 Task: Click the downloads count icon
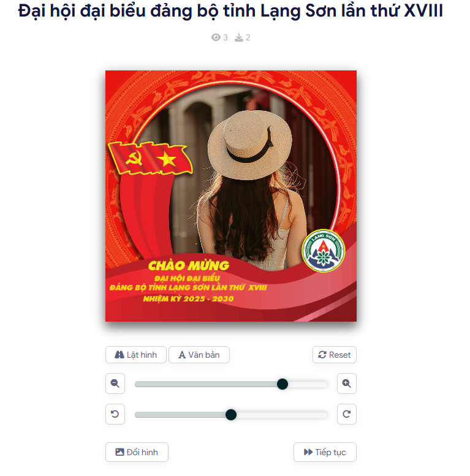239,37
